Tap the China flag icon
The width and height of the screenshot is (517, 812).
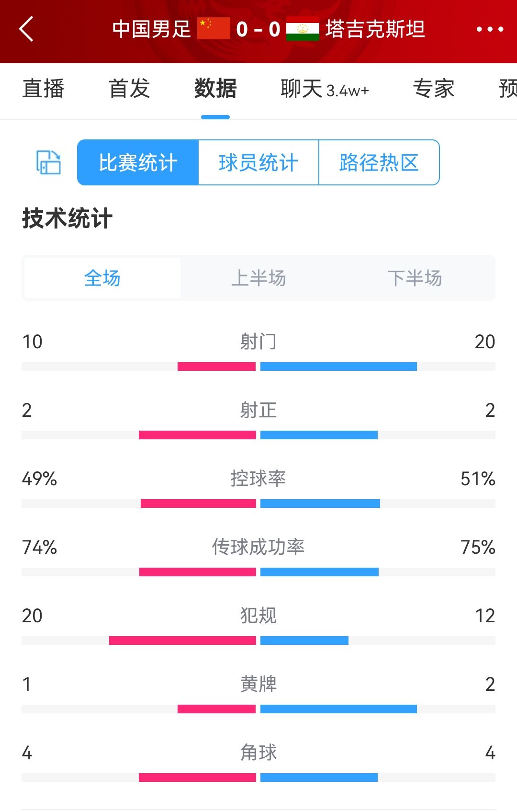point(214,29)
